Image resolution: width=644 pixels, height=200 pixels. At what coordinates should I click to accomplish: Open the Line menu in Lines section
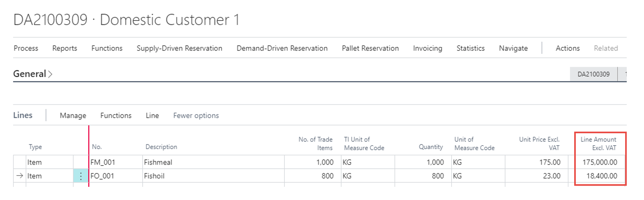pyautogui.click(x=152, y=116)
